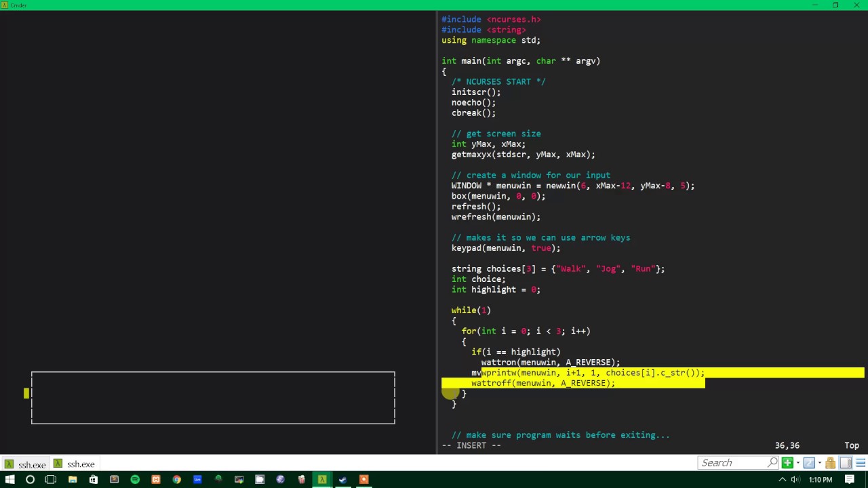The image size is (868, 488).
Task: Click the 1:10 PM clock
Action: [820, 480]
